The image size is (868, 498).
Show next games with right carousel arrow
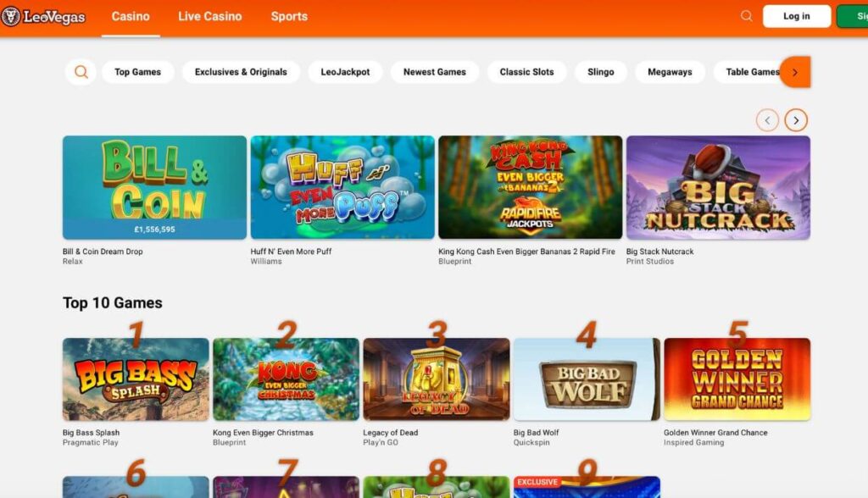(x=796, y=120)
